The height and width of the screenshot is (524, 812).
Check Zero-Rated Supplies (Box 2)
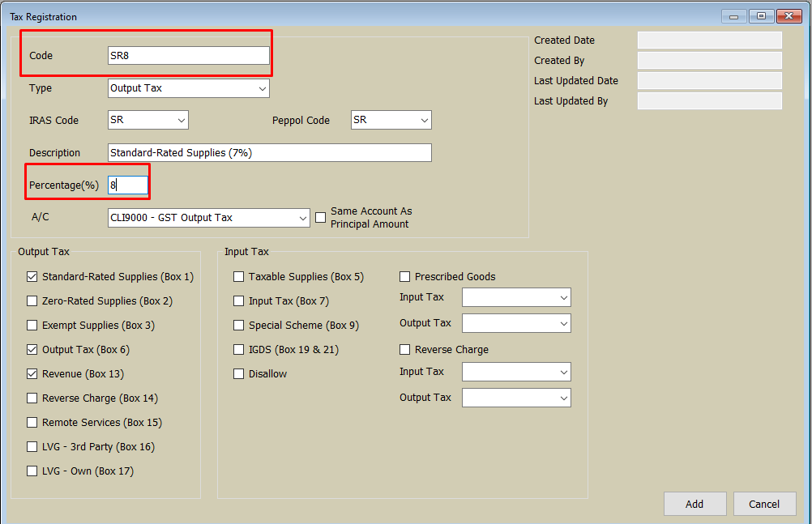pyautogui.click(x=32, y=300)
